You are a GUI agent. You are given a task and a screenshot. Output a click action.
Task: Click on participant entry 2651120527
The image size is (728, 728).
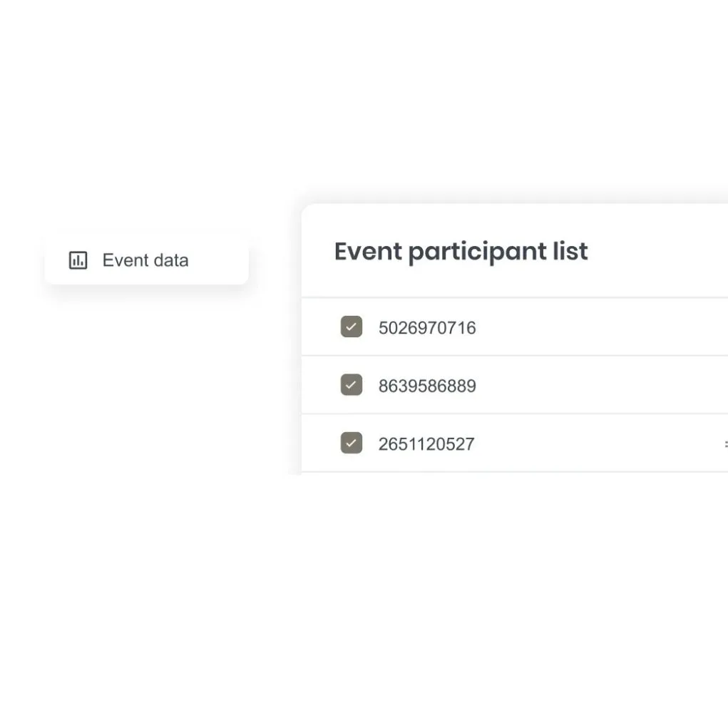point(426,444)
